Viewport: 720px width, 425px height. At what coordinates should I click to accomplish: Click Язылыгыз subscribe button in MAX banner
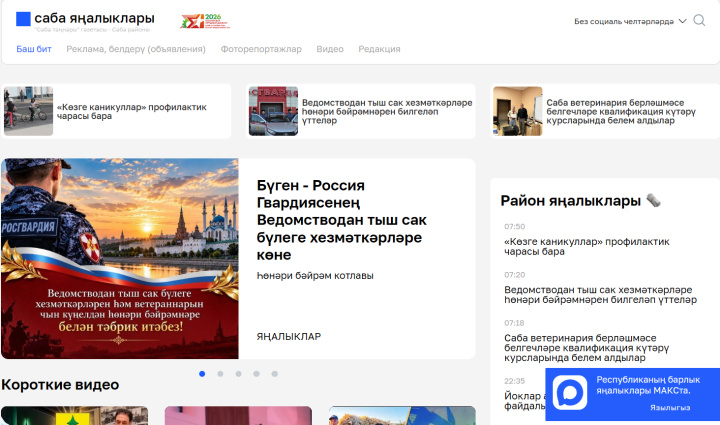click(670, 408)
